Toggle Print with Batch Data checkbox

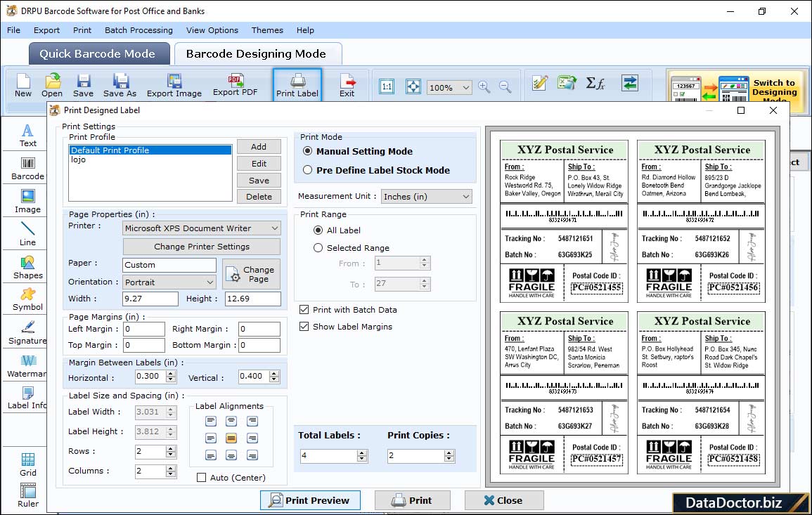[x=304, y=310]
